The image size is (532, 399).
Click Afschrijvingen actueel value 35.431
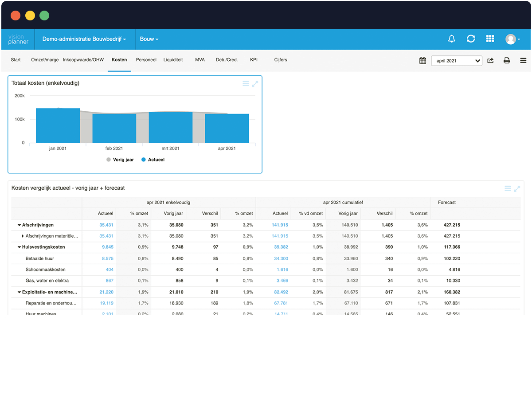point(106,225)
